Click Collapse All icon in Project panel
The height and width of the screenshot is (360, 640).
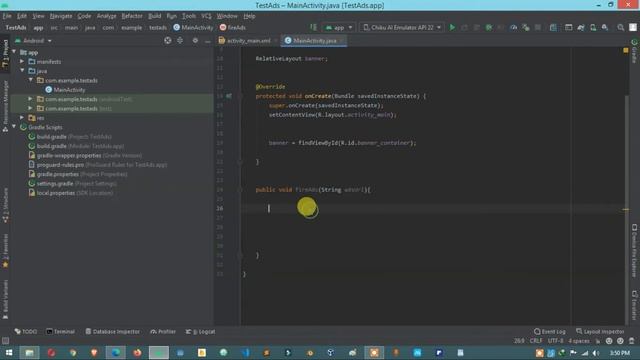click(x=180, y=40)
